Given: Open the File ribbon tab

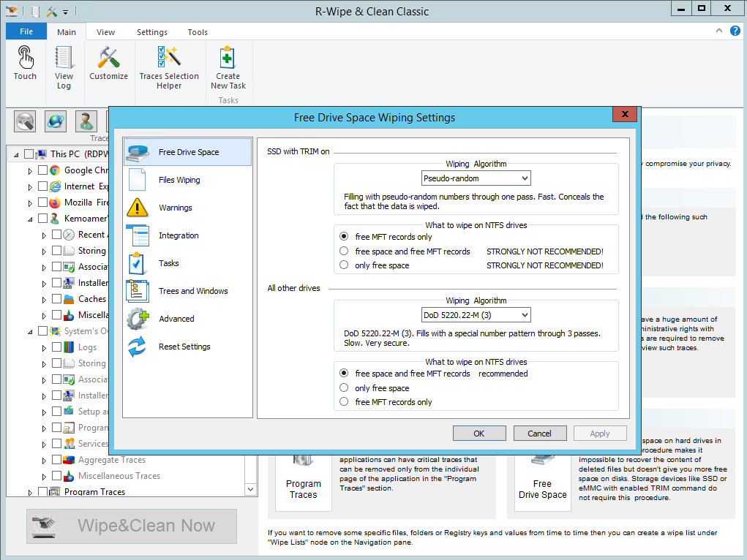Looking at the screenshot, I should pos(26,31).
